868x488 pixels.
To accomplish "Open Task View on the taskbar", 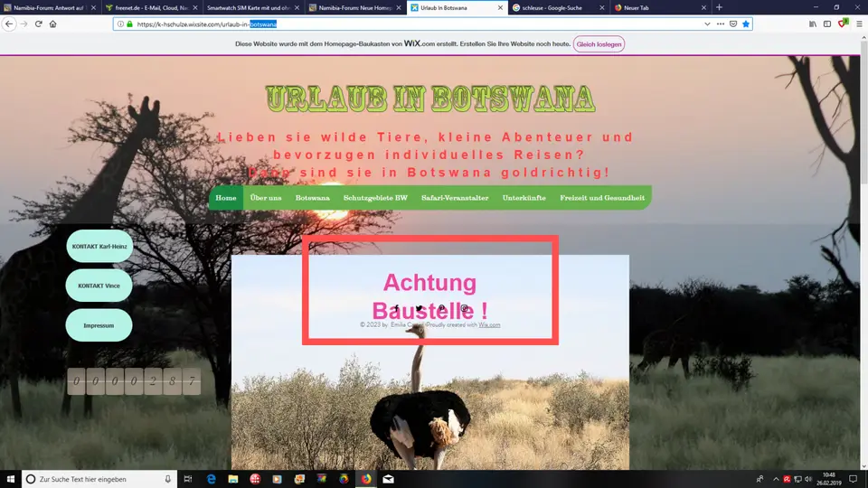I will 188,479.
